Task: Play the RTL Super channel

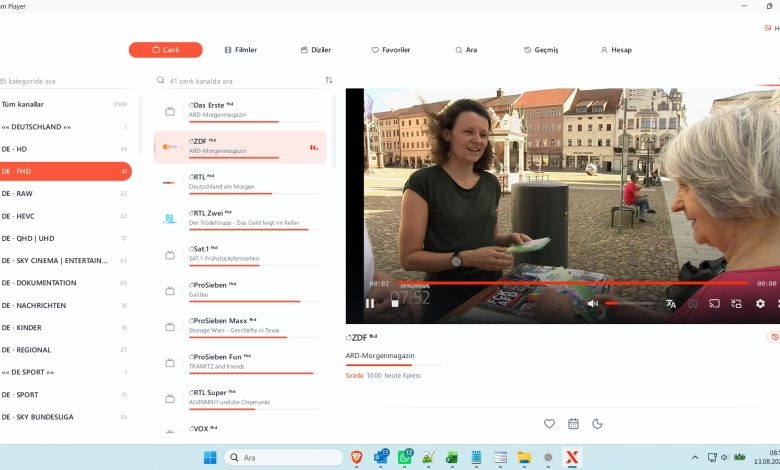Action: point(240,398)
